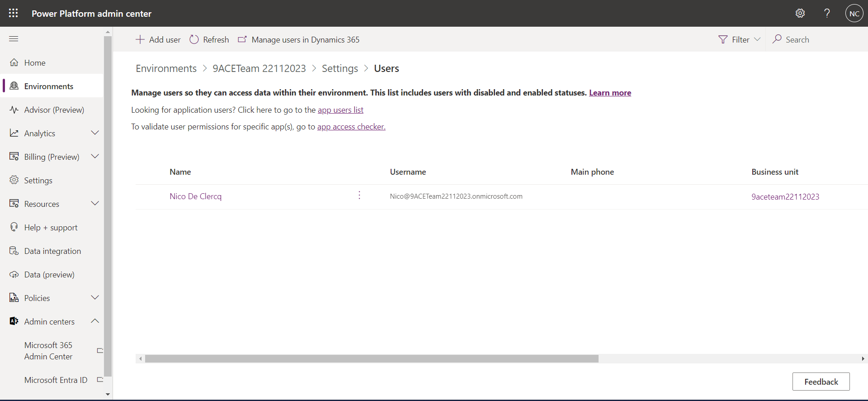Open more actions for Nico De Clercq
The width and height of the screenshot is (868, 401).
[359, 195]
